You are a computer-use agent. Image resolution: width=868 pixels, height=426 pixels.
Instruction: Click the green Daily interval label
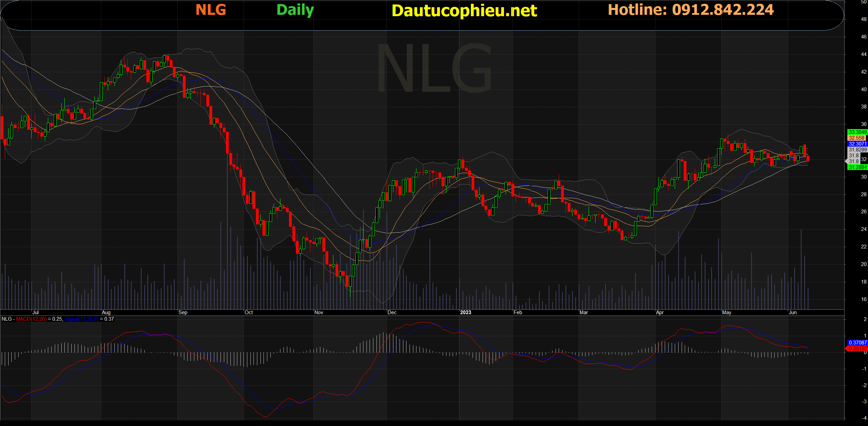pos(295,10)
